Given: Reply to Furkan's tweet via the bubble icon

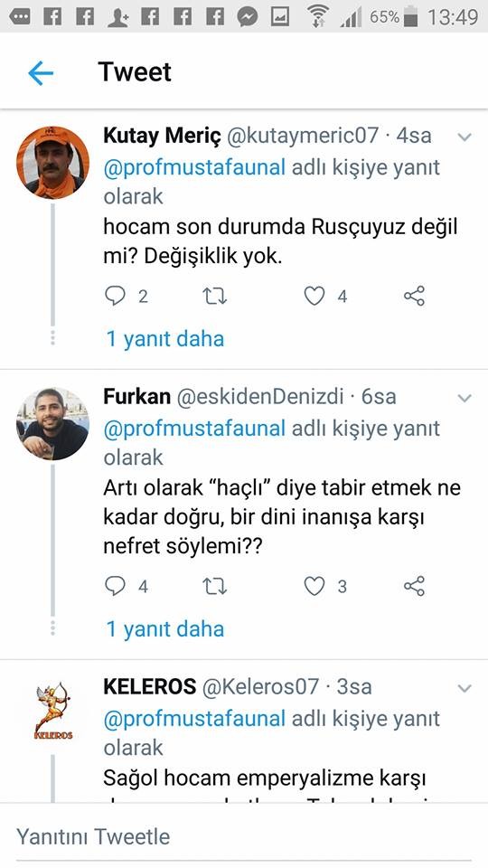Looking at the screenshot, I should point(115,586).
